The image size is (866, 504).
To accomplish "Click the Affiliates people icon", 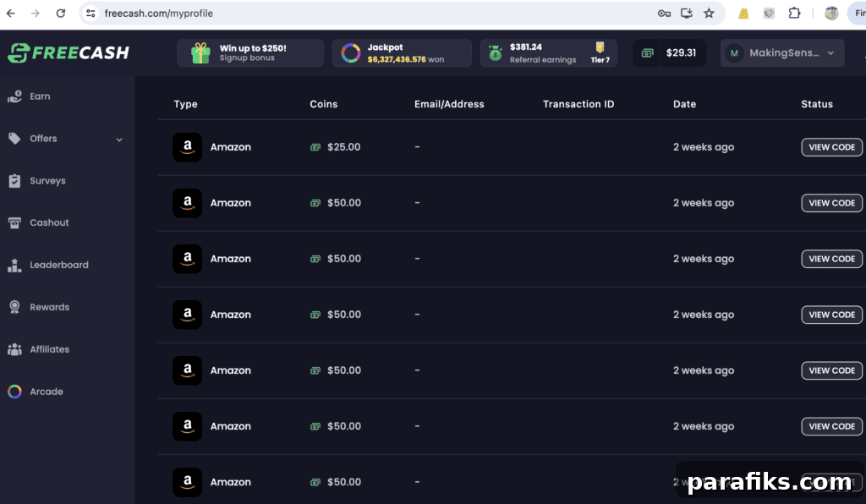I will pos(14,349).
